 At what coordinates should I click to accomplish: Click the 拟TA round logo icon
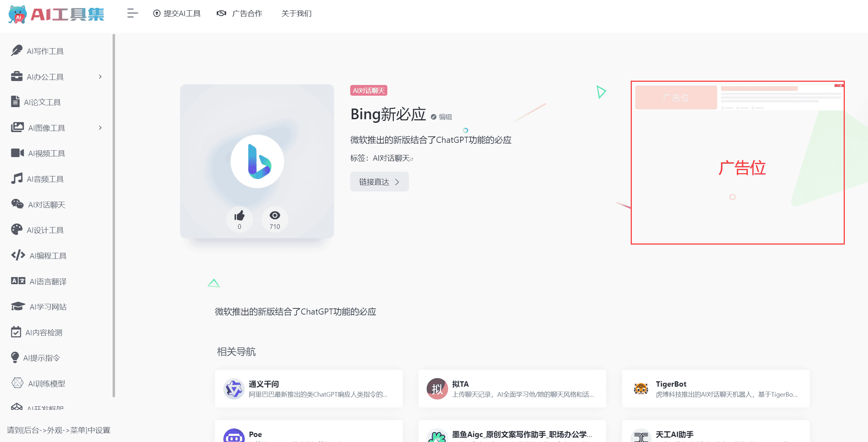pyautogui.click(x=437, y=389)
